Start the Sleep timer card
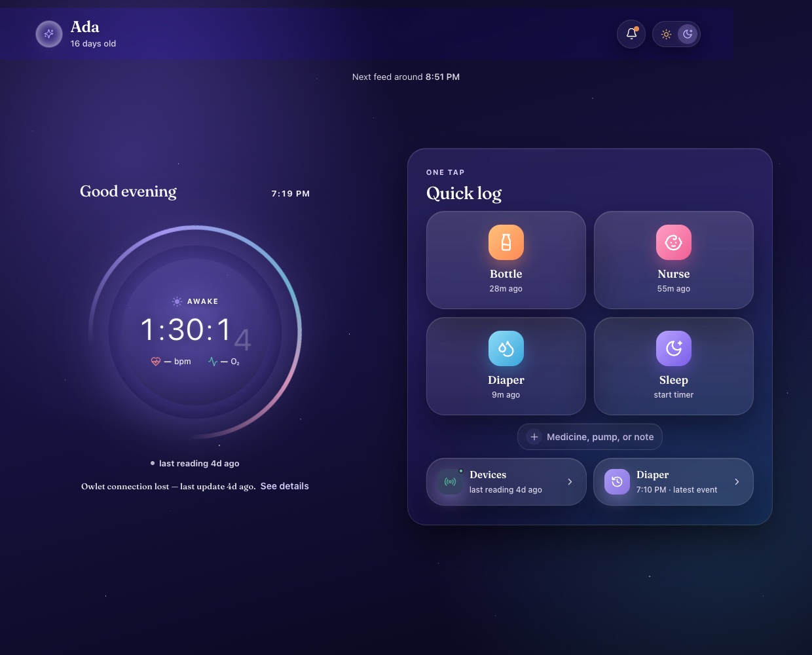 674,366
